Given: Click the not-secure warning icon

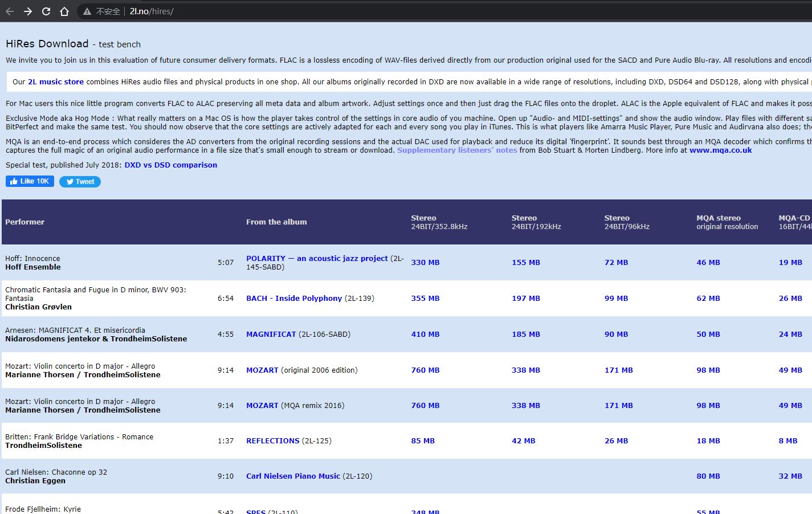Looking at the screenshot, I should (87, 11).
